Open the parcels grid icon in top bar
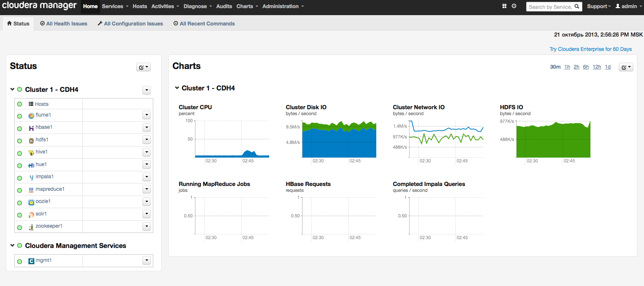 point(504,6)
